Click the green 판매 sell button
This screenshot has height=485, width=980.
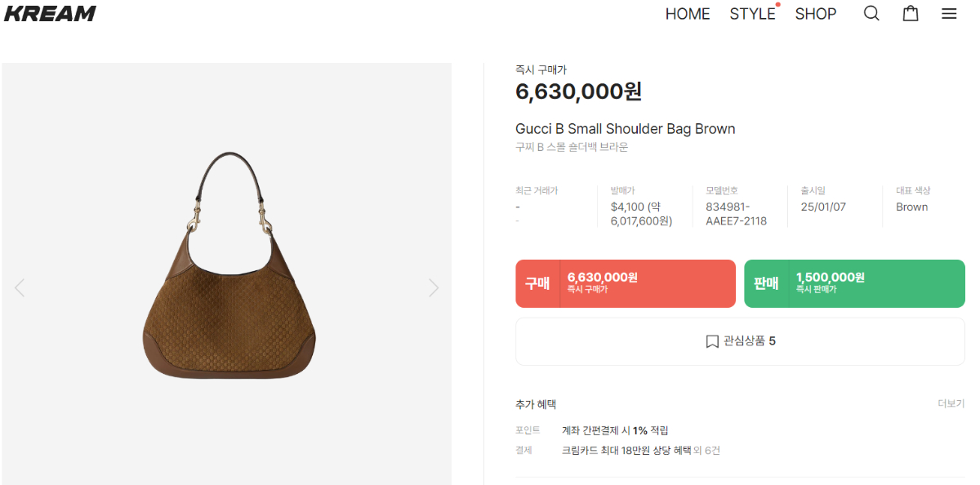point(853,283)
